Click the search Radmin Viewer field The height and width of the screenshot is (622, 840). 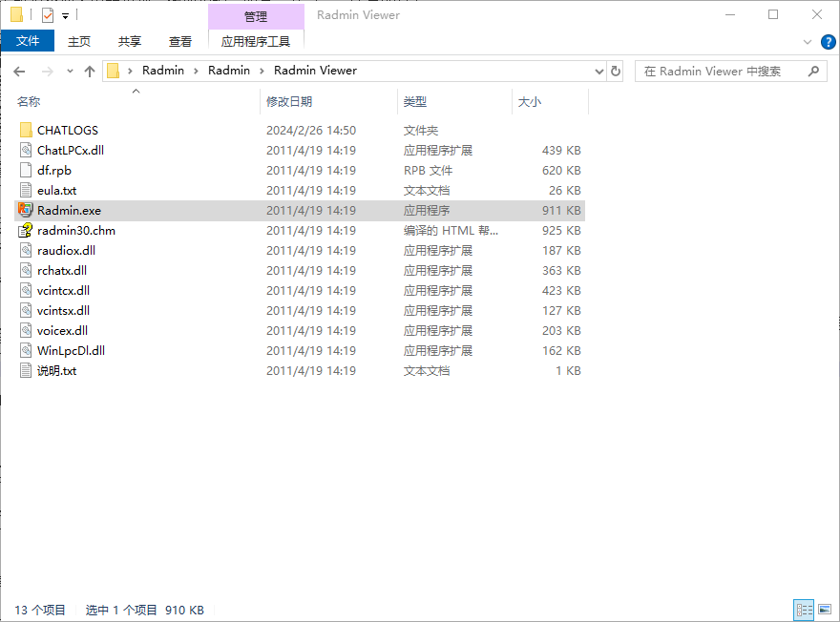point(731,72)
